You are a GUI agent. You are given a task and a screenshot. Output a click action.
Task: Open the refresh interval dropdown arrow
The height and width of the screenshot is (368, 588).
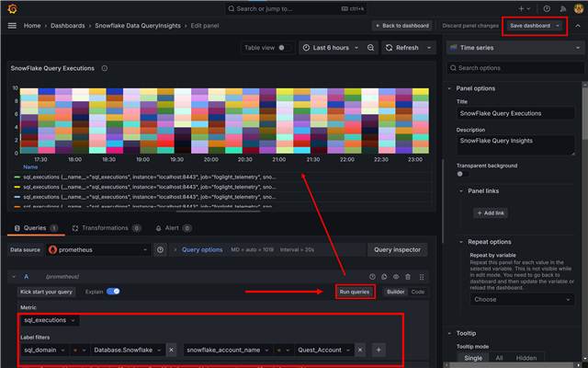(429, 48)
